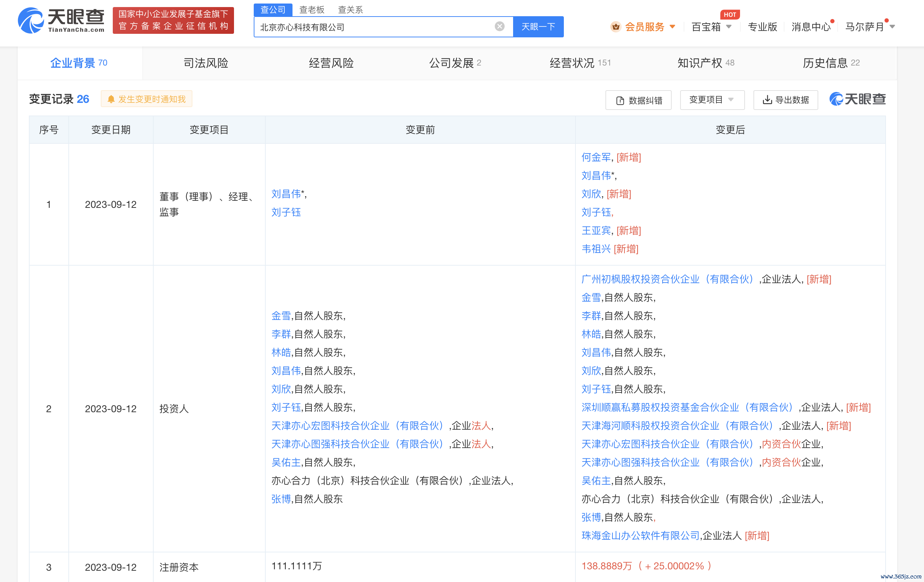Click the red 官方备案企业征信机构 banner

(x=173, y=20)
